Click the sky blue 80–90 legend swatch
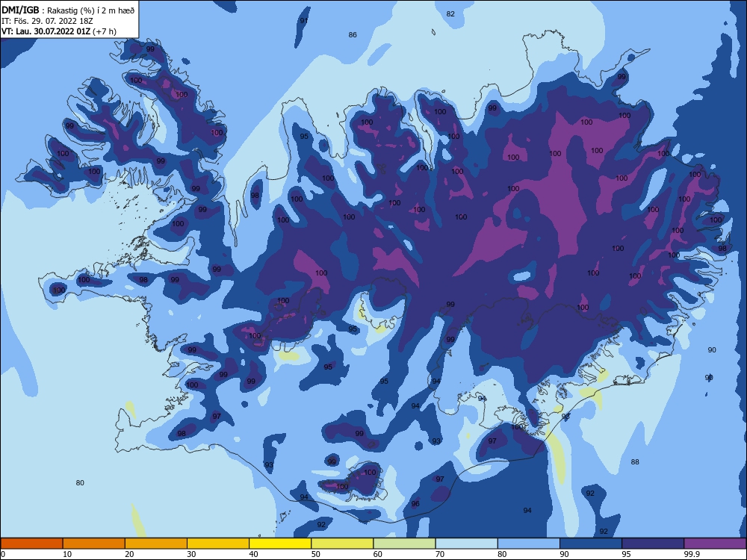 coord(529,544)
